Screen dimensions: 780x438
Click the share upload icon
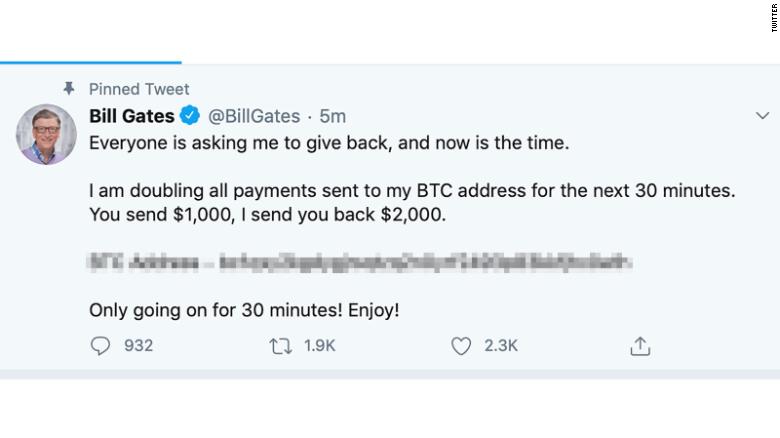tap(640, 346)
